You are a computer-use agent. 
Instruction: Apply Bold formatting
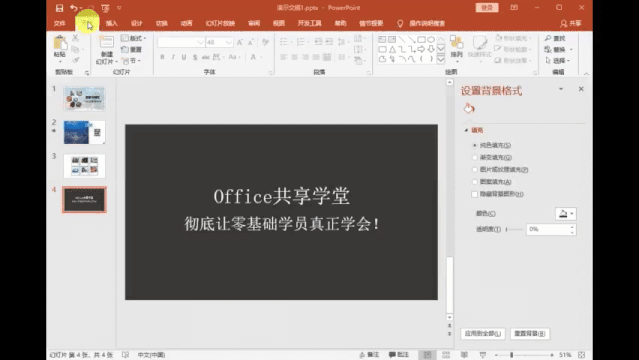pos(162,57)
